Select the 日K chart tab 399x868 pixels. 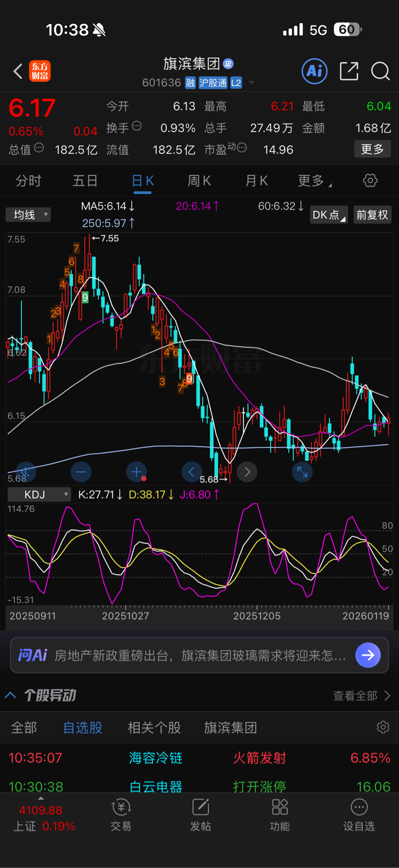[142, 180]
